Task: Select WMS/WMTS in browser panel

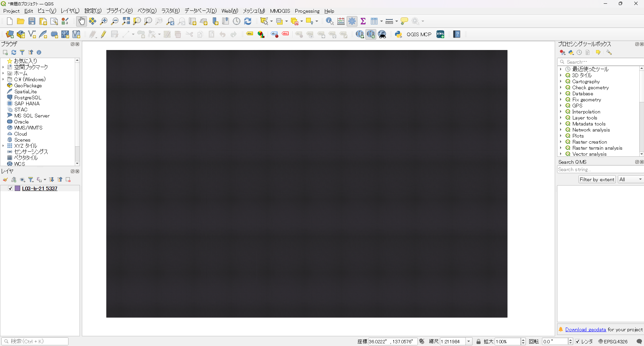Action: [28, 128]
